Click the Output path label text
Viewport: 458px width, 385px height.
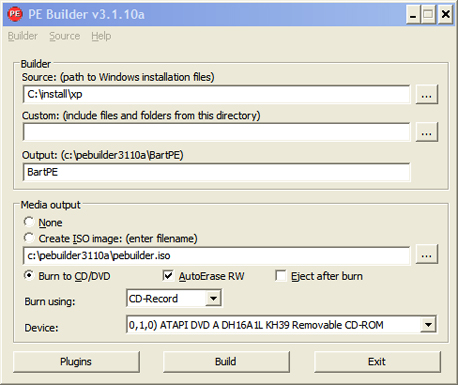click(103, 155)
